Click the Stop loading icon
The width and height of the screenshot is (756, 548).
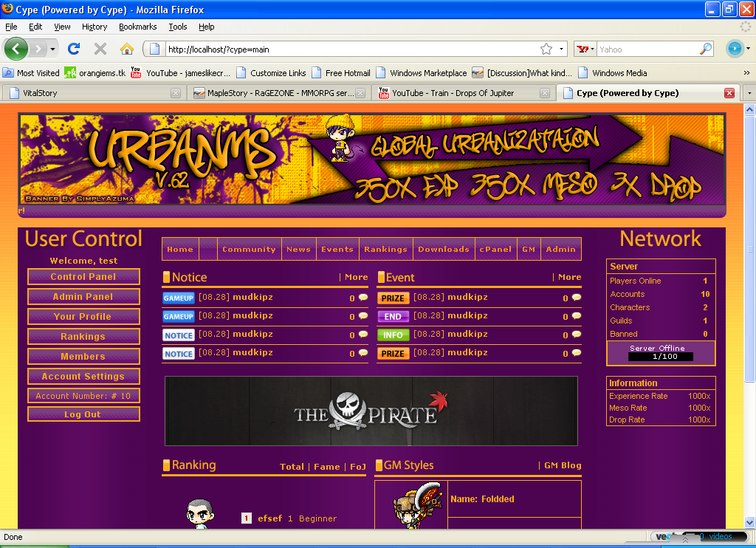(x=100, y=49)
